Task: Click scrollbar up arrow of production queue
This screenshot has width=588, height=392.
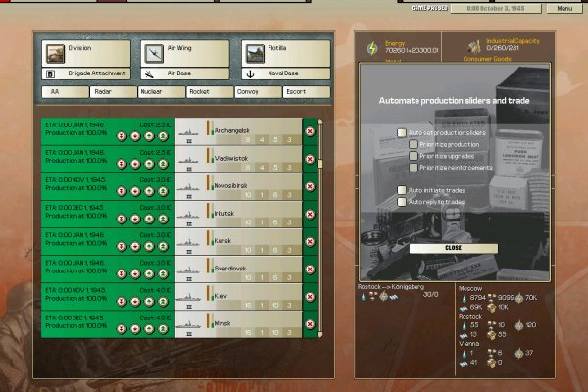Action: pos(319,122)
